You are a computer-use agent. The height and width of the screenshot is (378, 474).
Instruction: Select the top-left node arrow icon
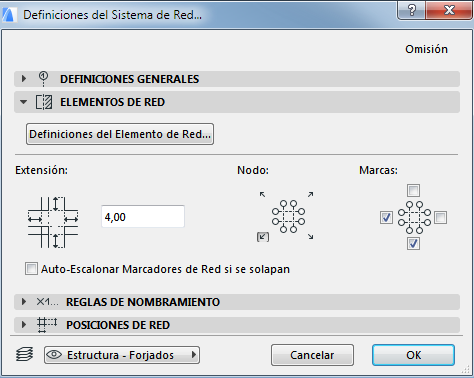[x=263, y=194]
